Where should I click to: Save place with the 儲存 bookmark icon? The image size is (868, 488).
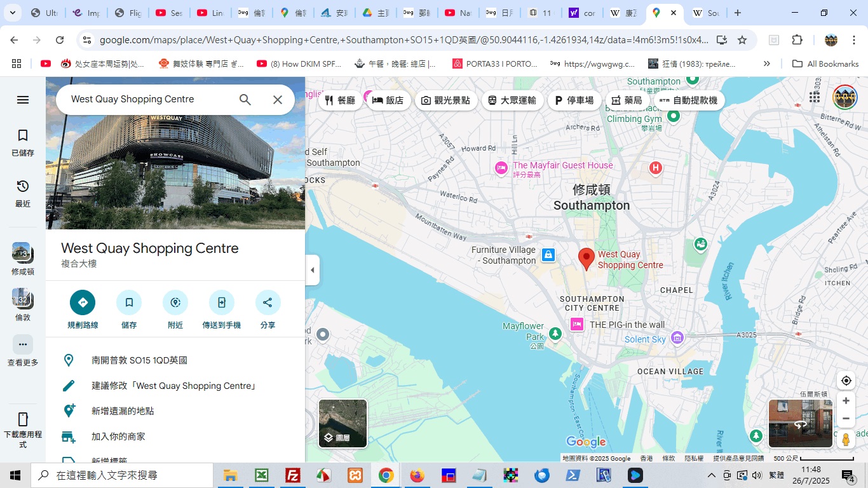[129, 302]
